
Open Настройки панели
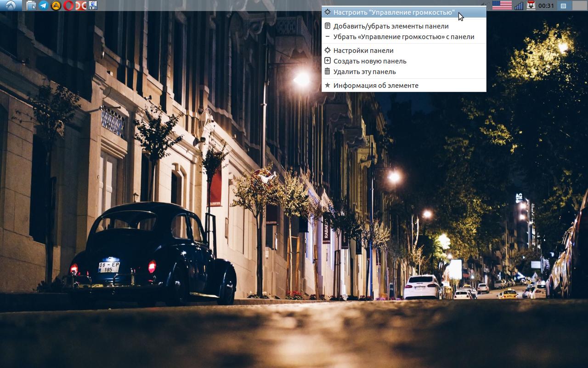[404, 51]
